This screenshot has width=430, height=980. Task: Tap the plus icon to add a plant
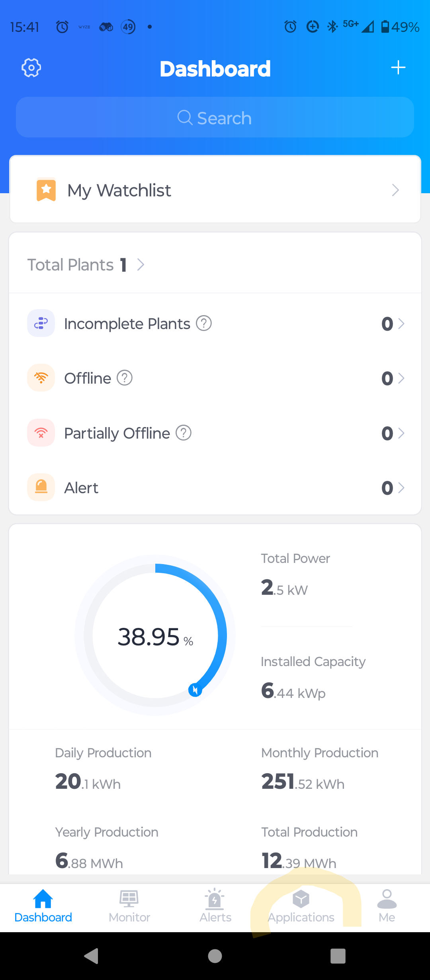tap(398, 68)
